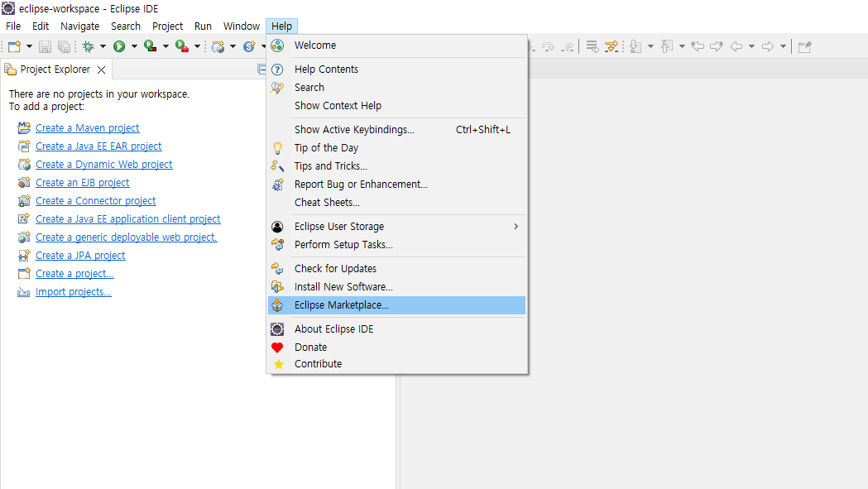Choose Cheat Sheets... menu entry
868x489 pixels.
tap(397, 203)
